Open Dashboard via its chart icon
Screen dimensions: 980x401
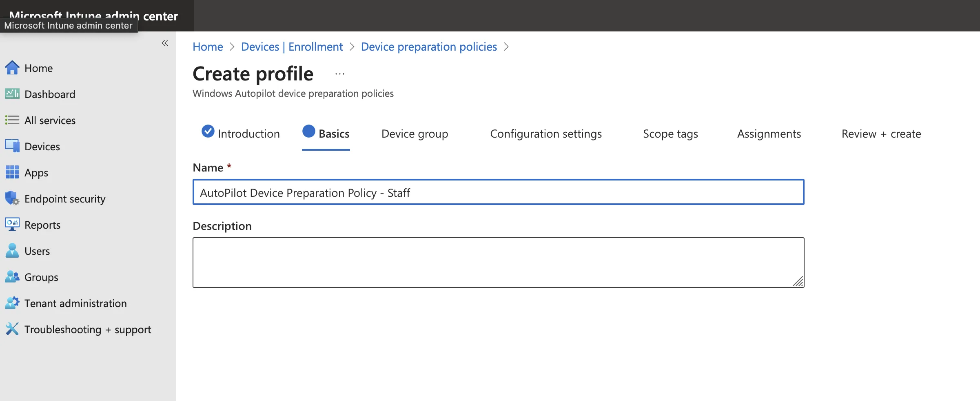[x=12, y=94]
